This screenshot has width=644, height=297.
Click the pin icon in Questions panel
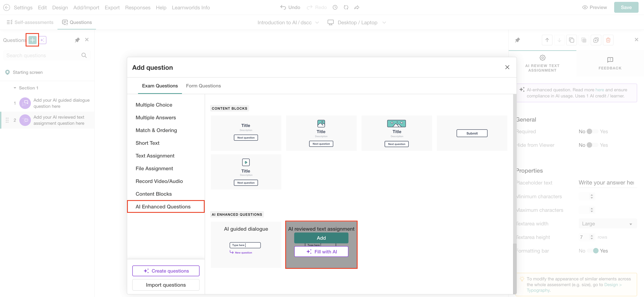[x=77, y=40]
